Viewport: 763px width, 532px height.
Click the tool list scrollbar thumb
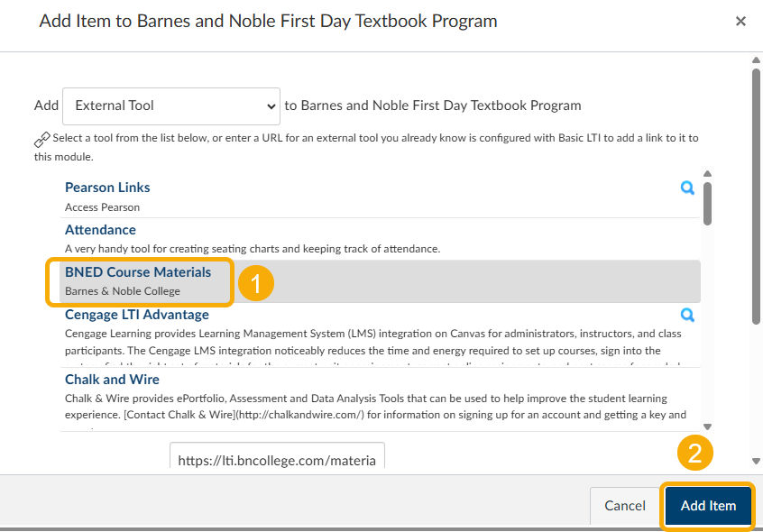point(708,204)
